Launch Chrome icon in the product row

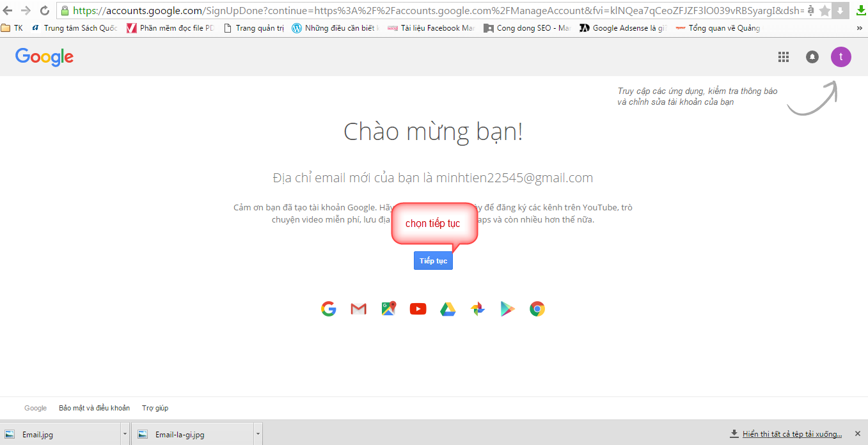click(x=537, y=309)
